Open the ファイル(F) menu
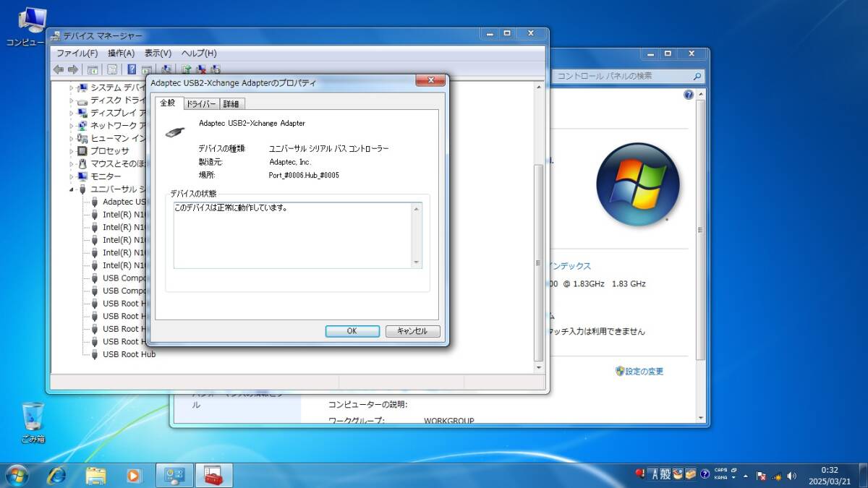868x488 pixels. click(x=77, y=53)
